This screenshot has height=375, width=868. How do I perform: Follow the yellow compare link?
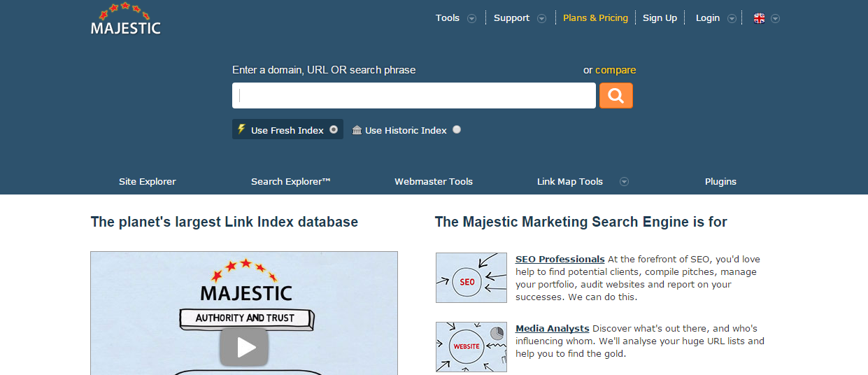tap(616, 70)
